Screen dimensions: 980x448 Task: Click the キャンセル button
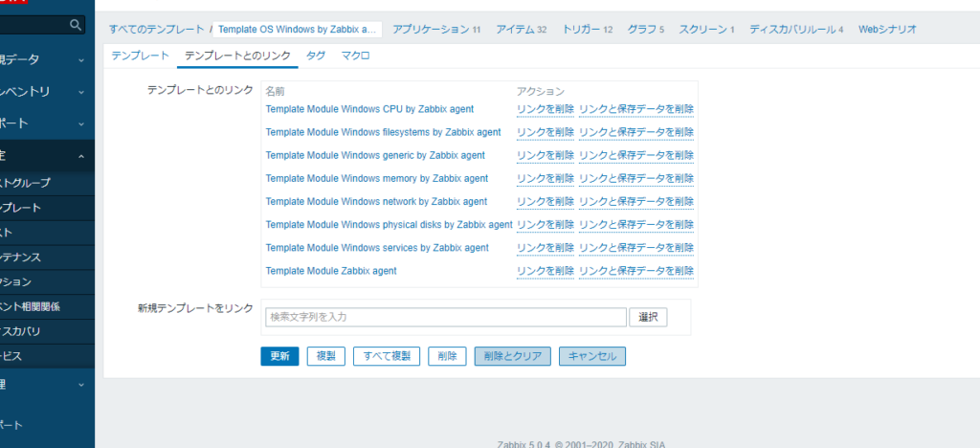[x=591, y=356]
